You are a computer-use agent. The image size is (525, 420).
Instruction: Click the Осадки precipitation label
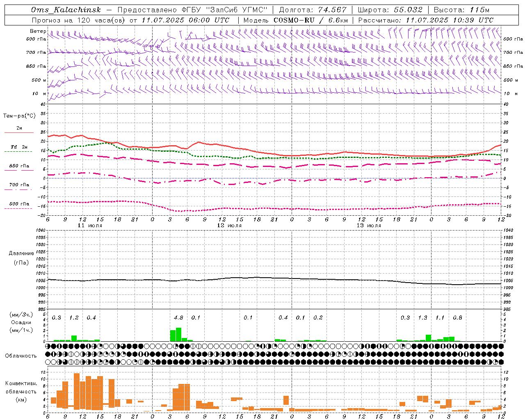(21, 322)
